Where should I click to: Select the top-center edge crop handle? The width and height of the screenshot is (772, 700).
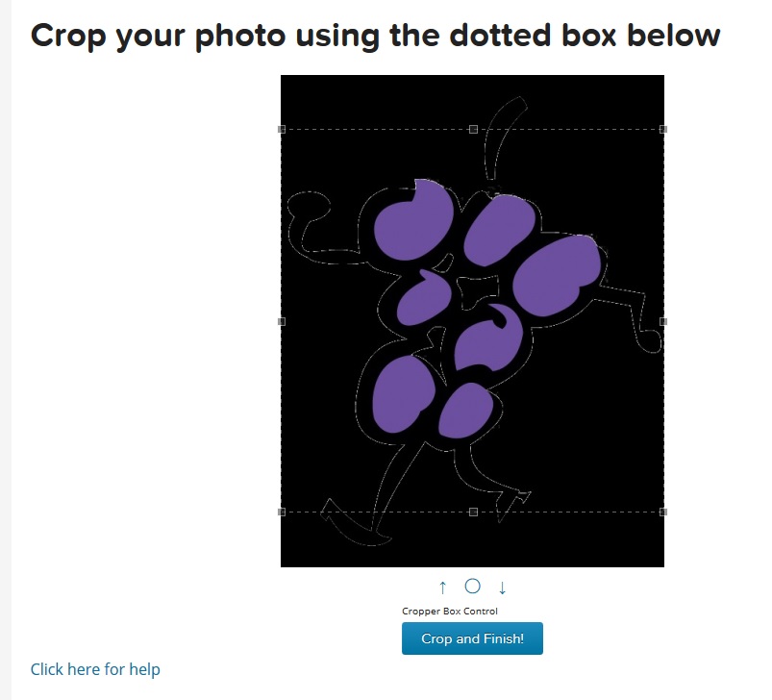pyautogui.click(x=473, y=129)
